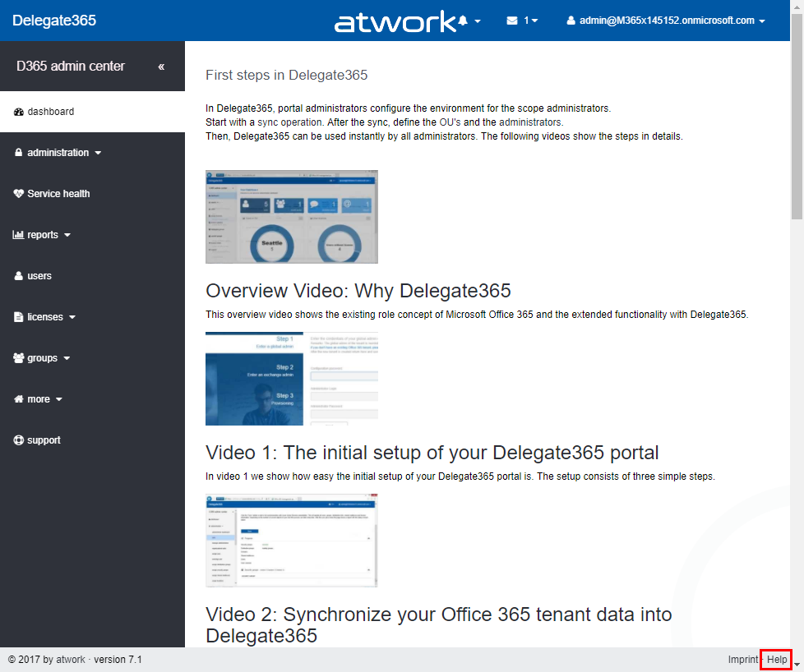Click the users person icon
Viewport: 804px width, 672px height.
point(19,276)
